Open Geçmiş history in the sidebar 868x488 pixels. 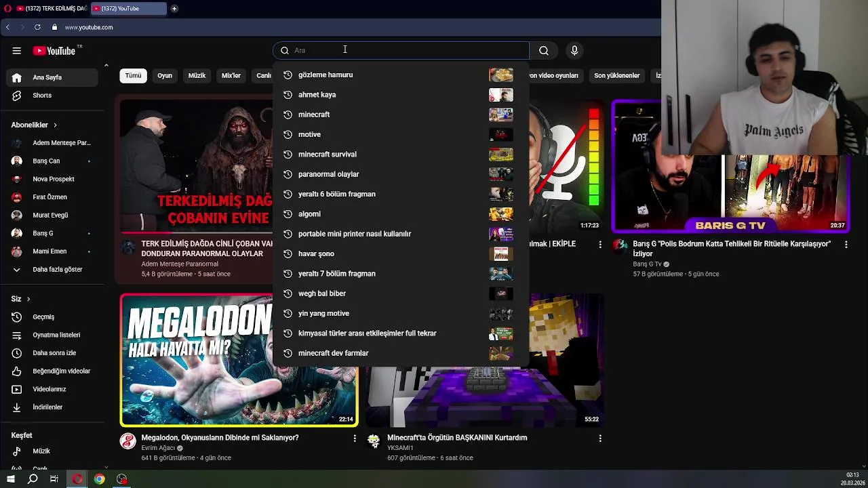pyautogui.click(x=52, y=317)
